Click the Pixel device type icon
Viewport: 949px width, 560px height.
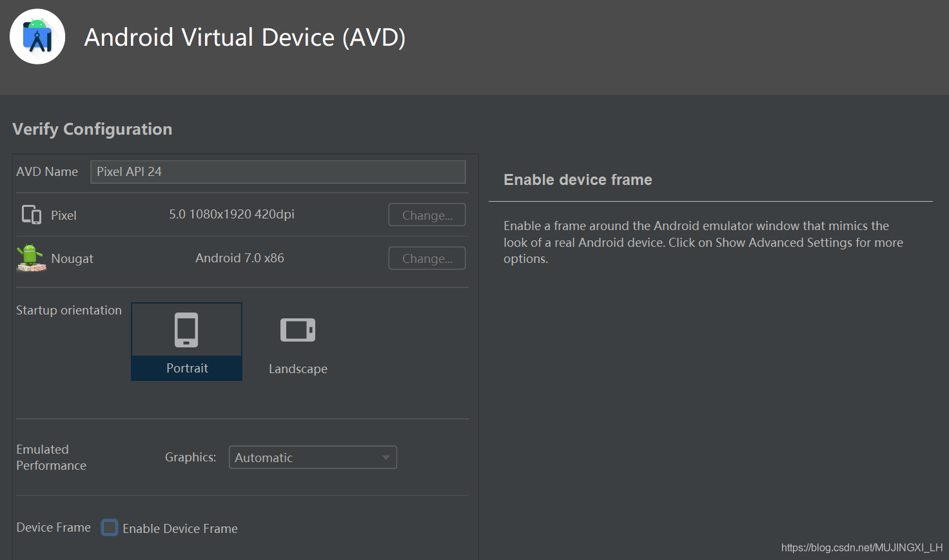pyautogui.click(x=32, y=215)
